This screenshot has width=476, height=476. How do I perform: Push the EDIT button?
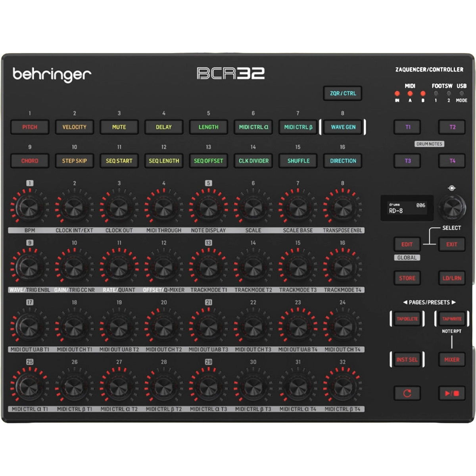tap(407, 244)
